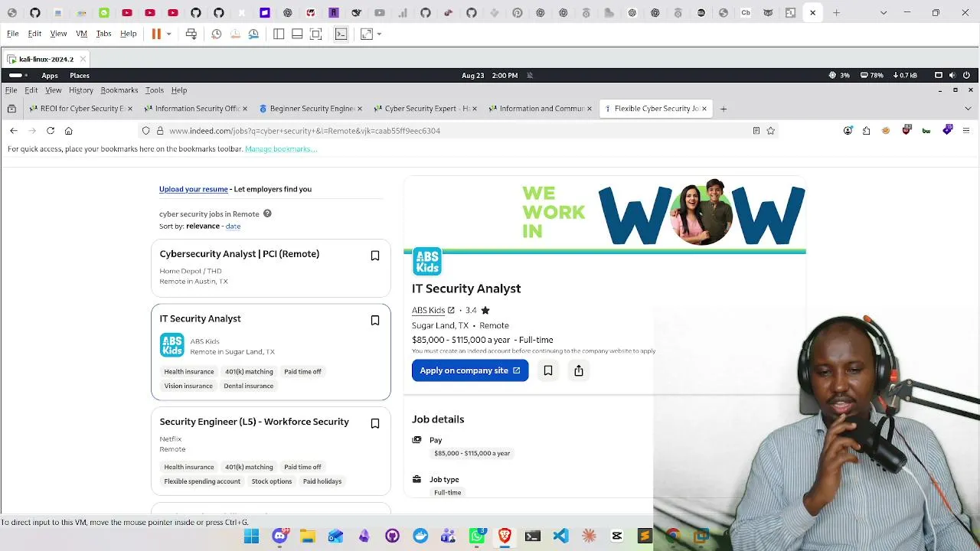Bookmark this page with the star icon

click(771, 131)
